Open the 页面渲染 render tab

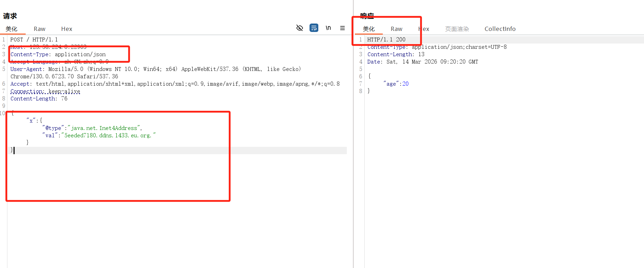point(457,29)
